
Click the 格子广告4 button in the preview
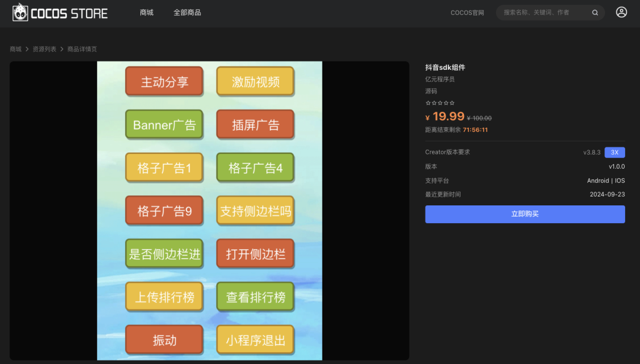point(255,167)
